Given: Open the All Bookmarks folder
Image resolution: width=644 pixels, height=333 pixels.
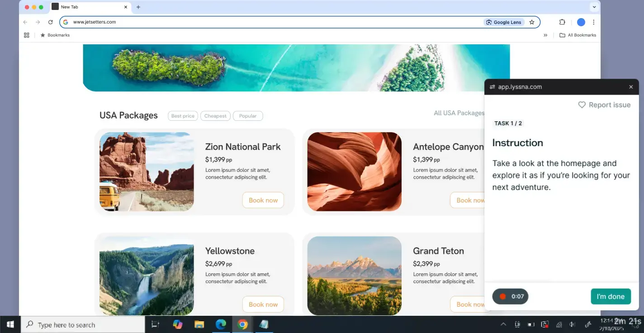Looking at the screenshot, I should 578,35.
